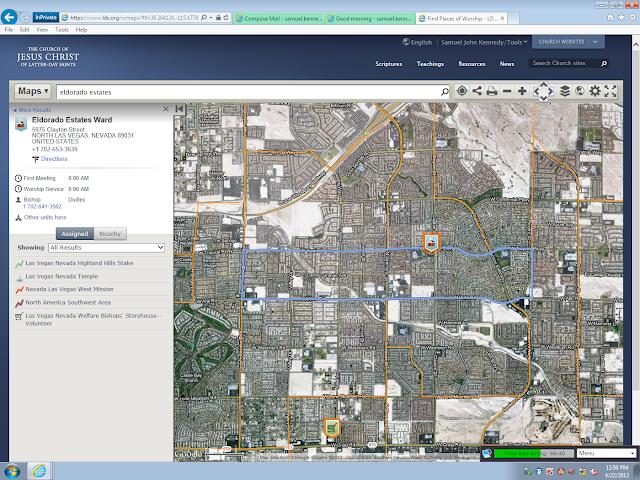
Task: Open the View menu
Action: (42, 29)
